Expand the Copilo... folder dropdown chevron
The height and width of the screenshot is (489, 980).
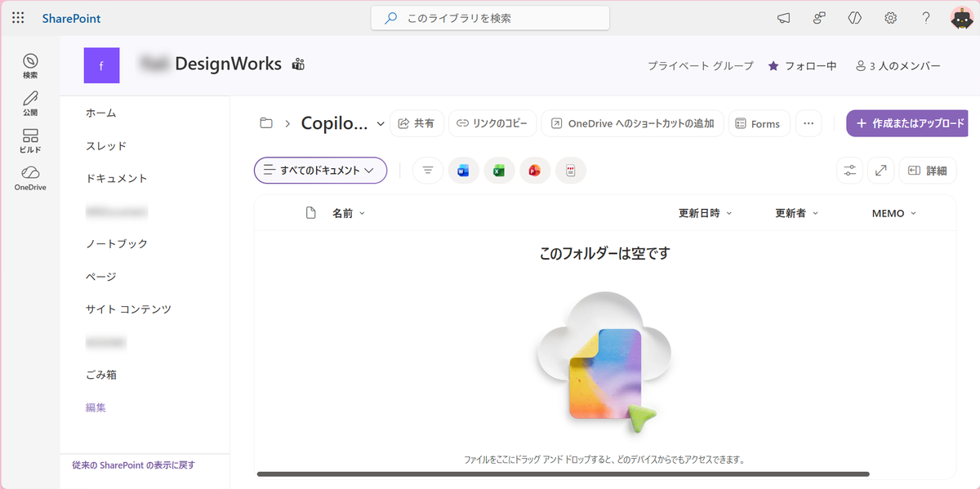pos(381,124)
